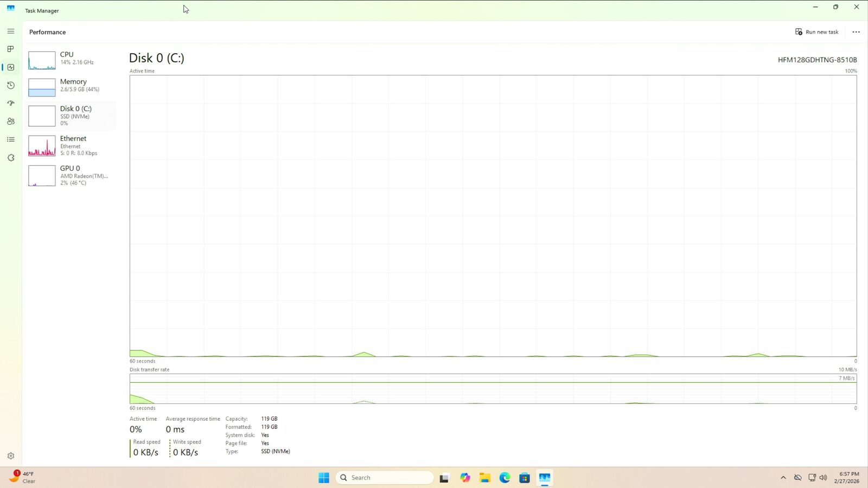Expand the hamburger navigation menu
868x488 pixels.
point(10,31)
